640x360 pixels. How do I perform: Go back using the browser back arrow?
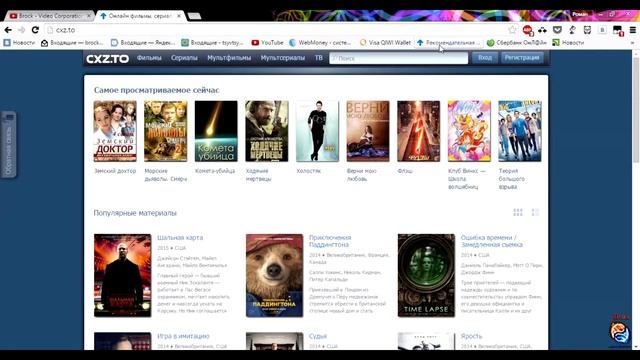click(x=8, y=30)
